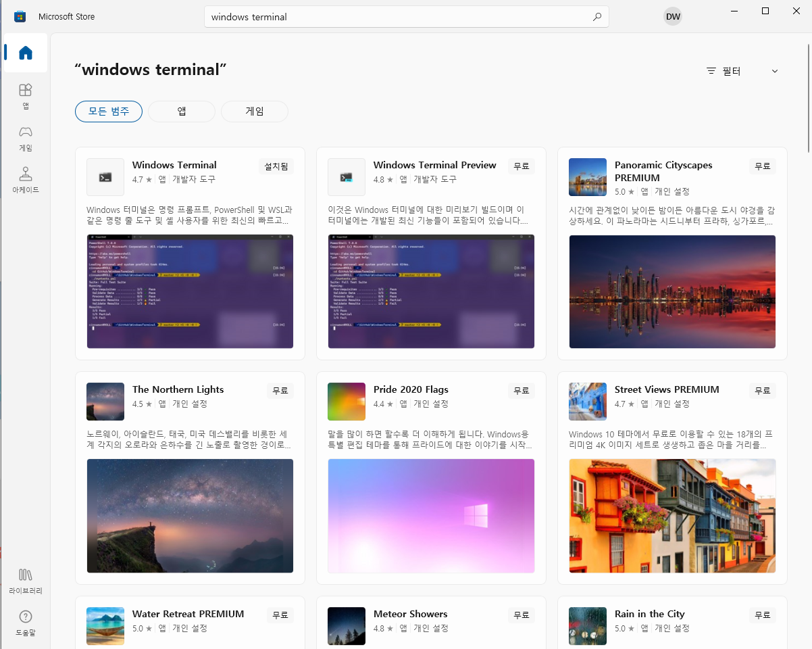
Task: Click the Water Retreat PREMIUM title
Action: coord(188,614)
